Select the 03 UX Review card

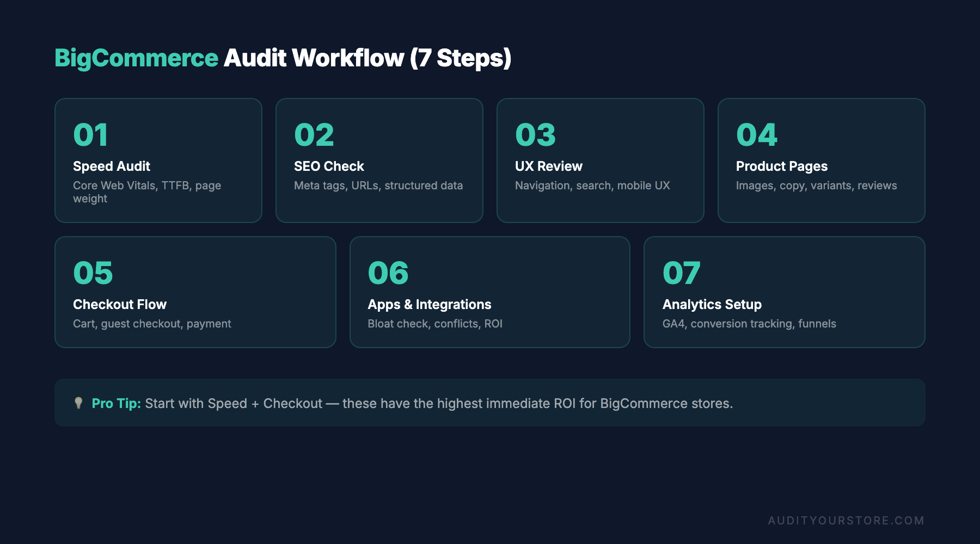tap(600, 160)
